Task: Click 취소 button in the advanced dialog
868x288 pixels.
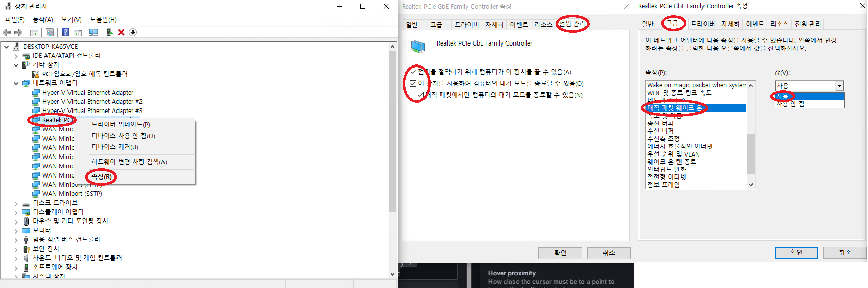Action: pos(844,252)
